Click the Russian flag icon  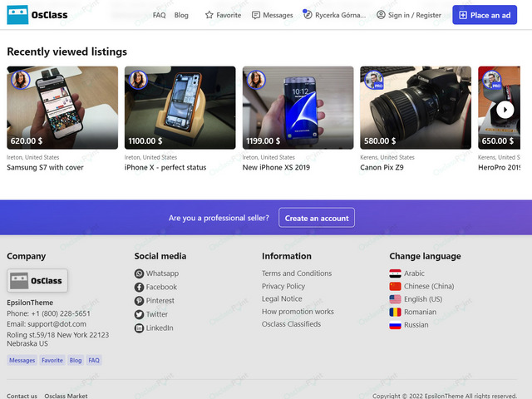coord(395,325)
